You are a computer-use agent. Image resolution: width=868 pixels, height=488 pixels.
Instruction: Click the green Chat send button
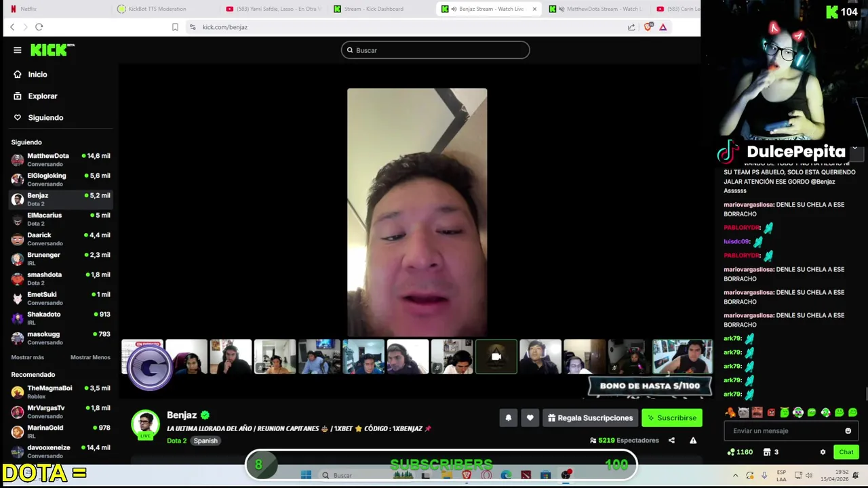(846, 452)
